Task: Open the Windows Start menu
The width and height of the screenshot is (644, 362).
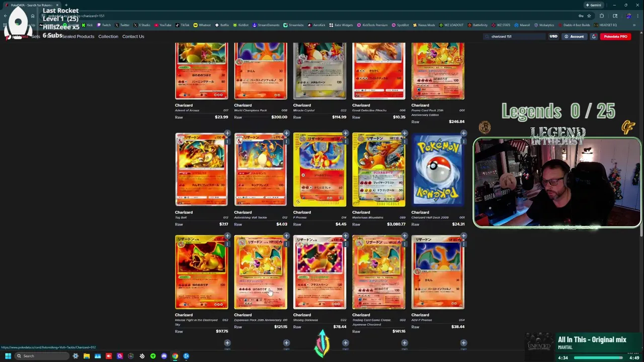Action: tap(8, 356)
